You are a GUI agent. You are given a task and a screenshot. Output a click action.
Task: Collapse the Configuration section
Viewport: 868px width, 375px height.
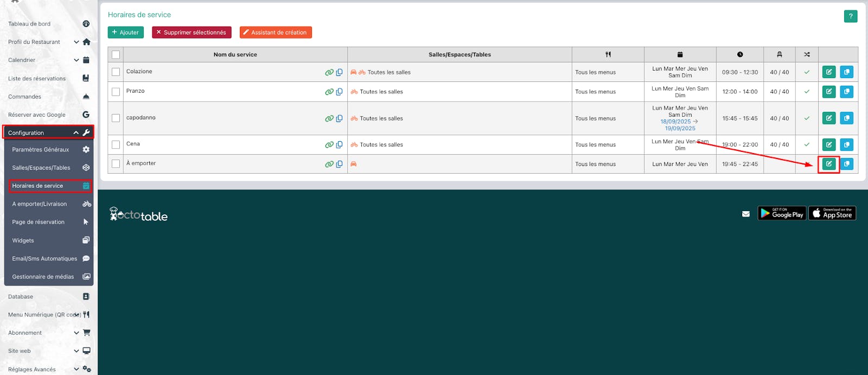(49, 132)
